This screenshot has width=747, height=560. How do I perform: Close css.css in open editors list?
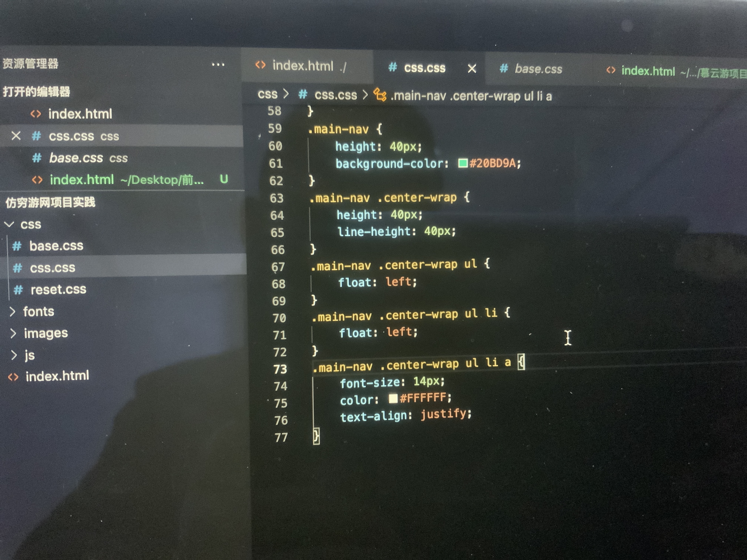click(16, 136)
